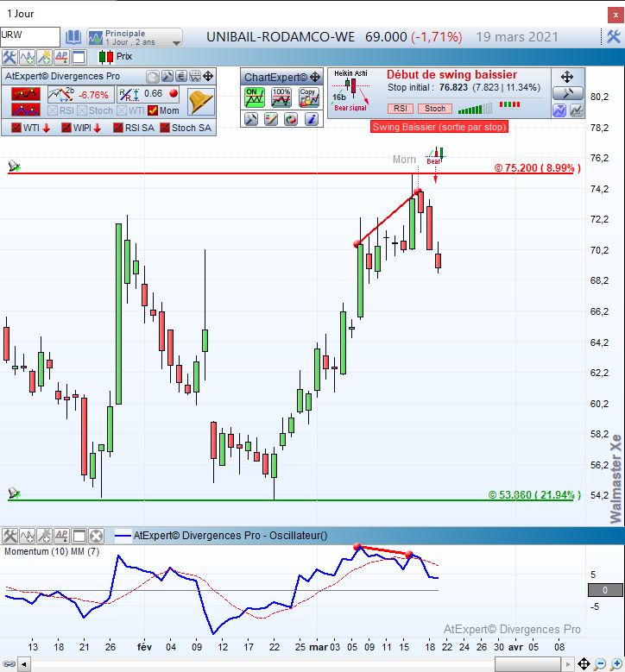625x672 pixels.
Task: Click the chain link icon at bottom left
Action: [9, 664]
